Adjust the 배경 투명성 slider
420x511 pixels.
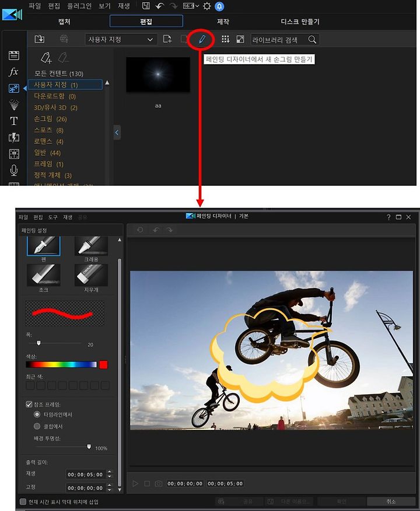[89, 447]
